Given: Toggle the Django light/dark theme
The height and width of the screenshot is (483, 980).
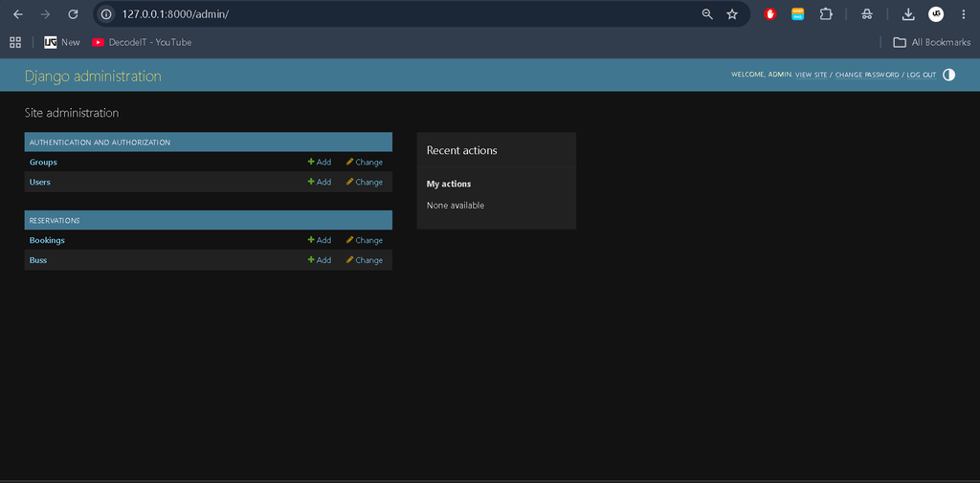Looking at the screenshot, I should (948, 75).
